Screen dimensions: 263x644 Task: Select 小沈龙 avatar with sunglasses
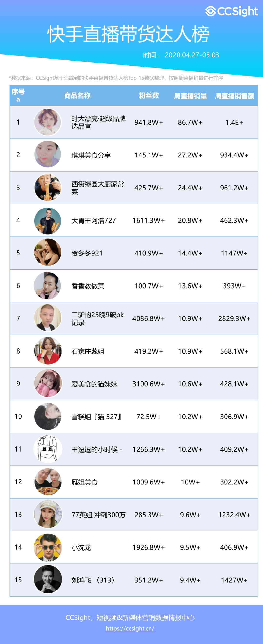47,547
